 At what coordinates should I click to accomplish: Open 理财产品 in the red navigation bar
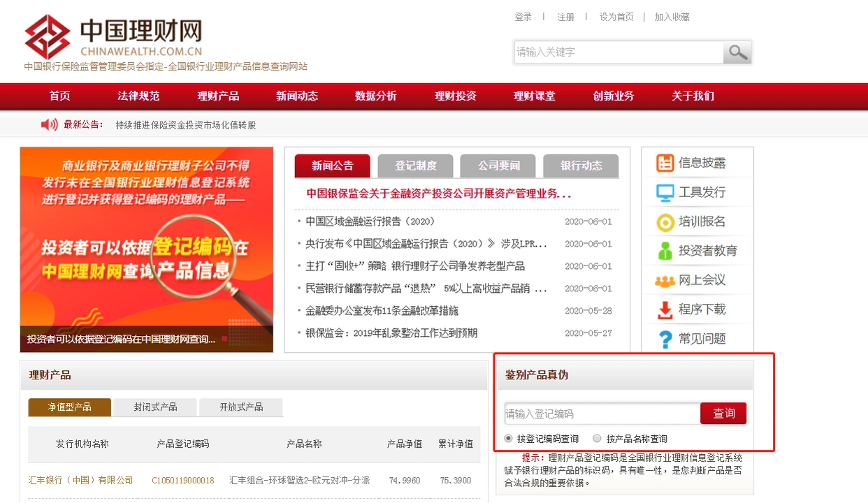218,96
